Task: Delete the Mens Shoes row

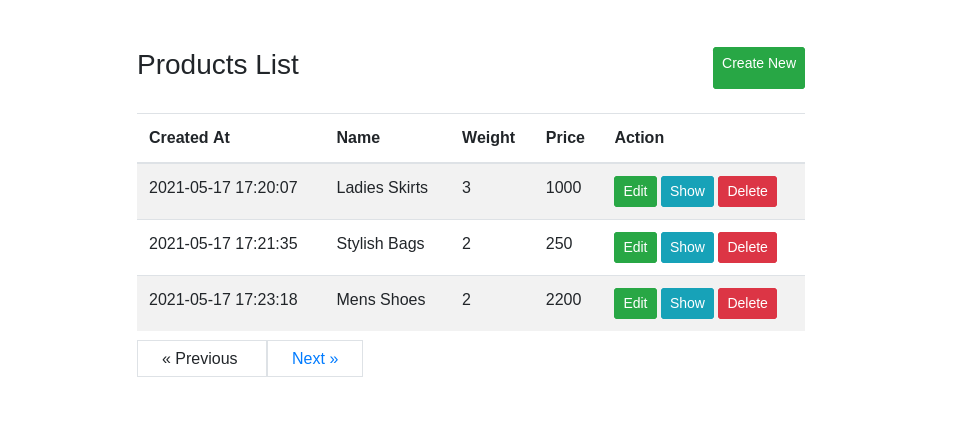Action: point(747,304)
